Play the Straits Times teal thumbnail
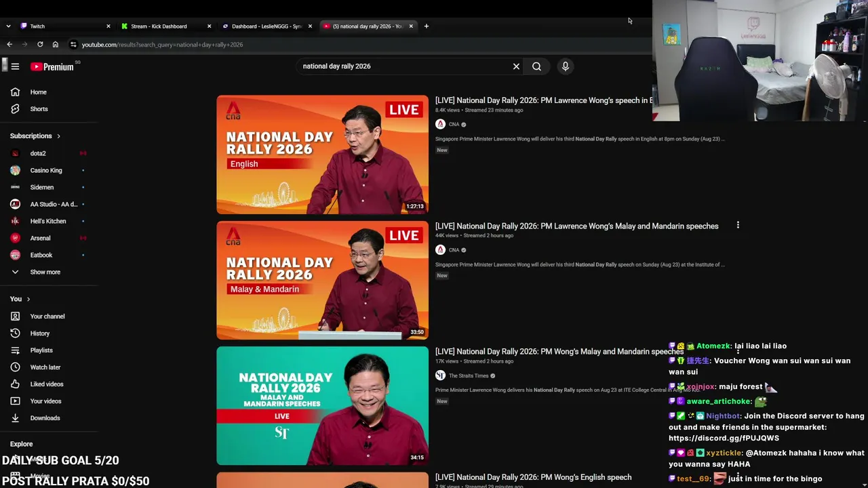 tap(322, 406)
